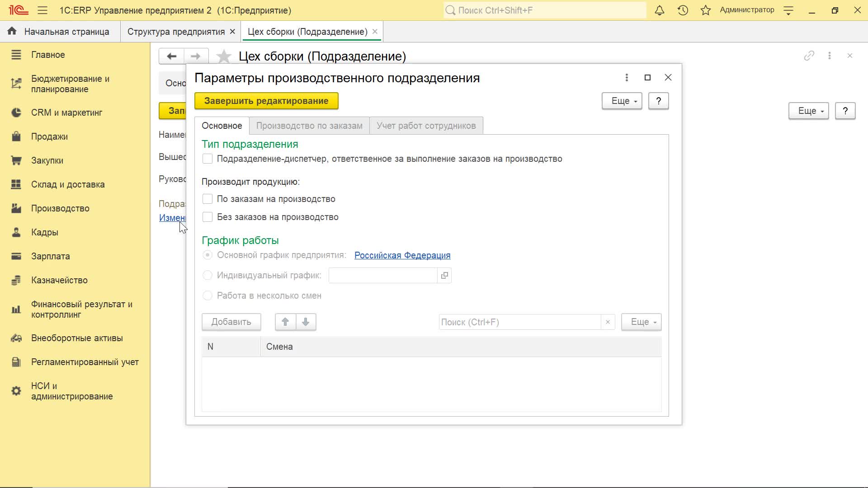Move shift up with arrow button

285,322
